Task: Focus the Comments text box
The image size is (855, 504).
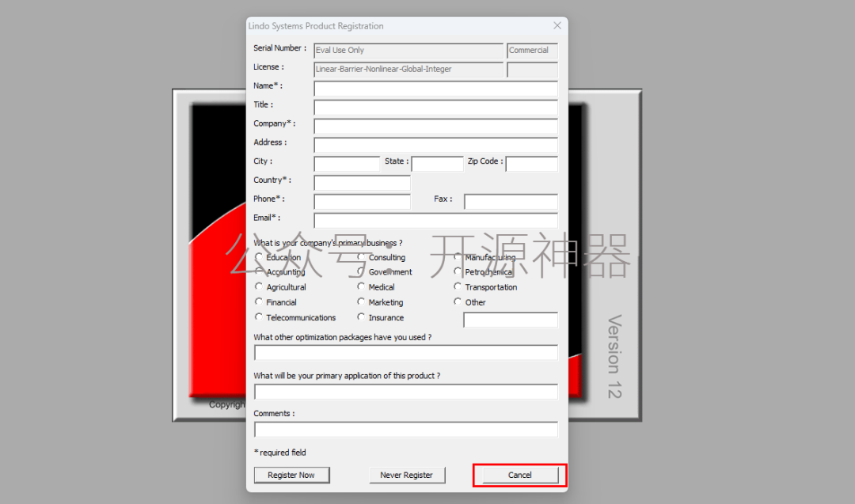Action: coord(405,430)
